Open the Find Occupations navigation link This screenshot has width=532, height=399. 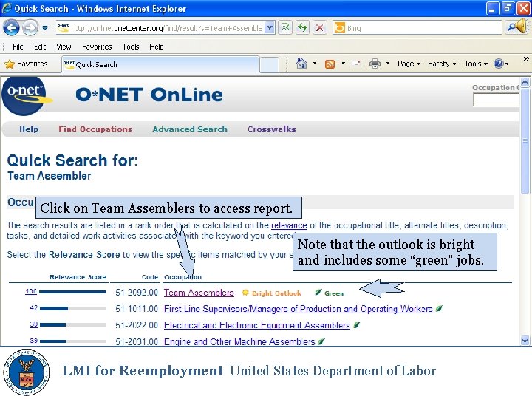[x=95, y=129]
